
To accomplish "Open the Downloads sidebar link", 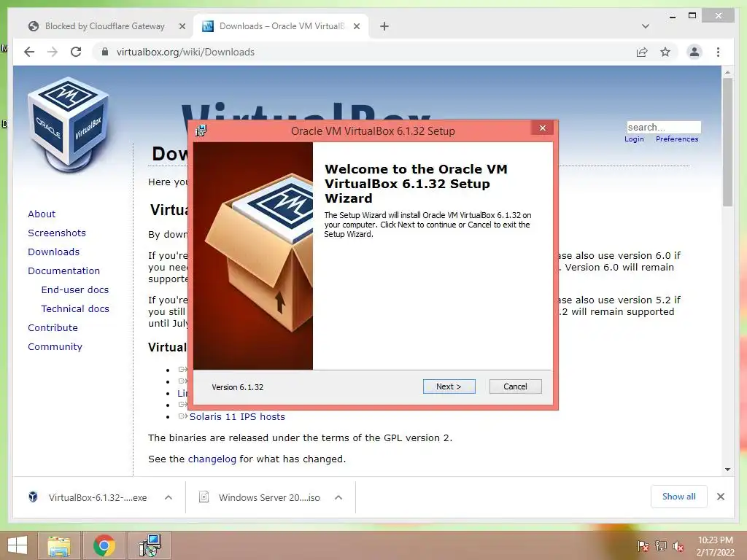I will pyautogui.click(x=53, y=252).
